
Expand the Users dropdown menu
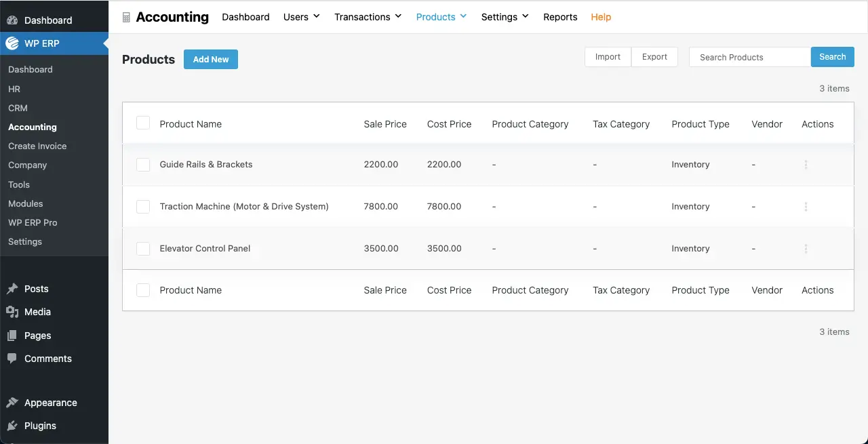pos(302,17)
